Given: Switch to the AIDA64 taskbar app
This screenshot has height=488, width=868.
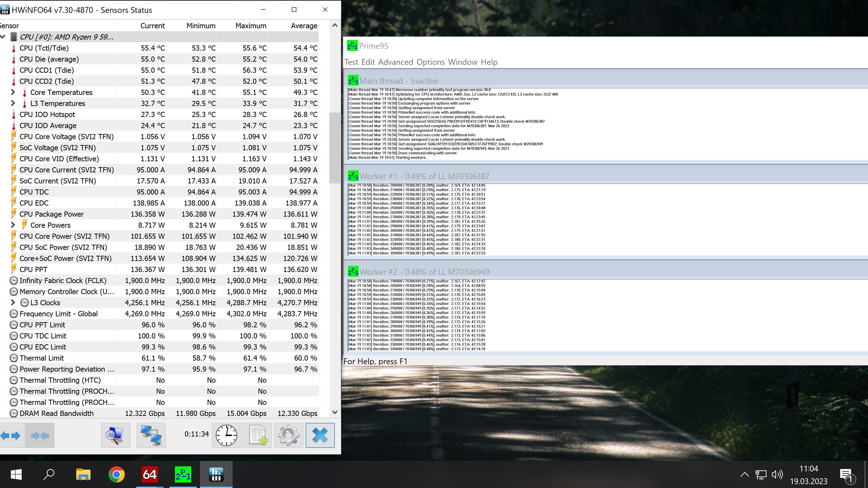Looking at the screenshot, I should point(150,474).
